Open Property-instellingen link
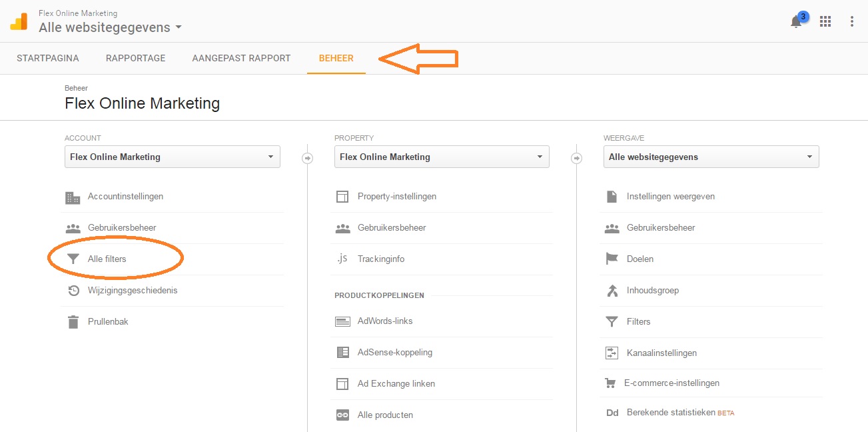 397,197
